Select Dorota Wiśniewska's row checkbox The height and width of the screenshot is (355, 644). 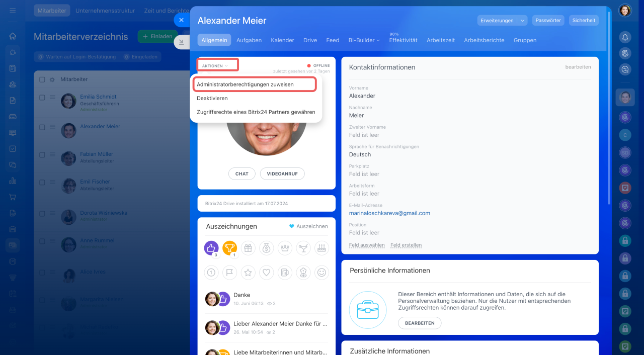click(x=42, y=214)
